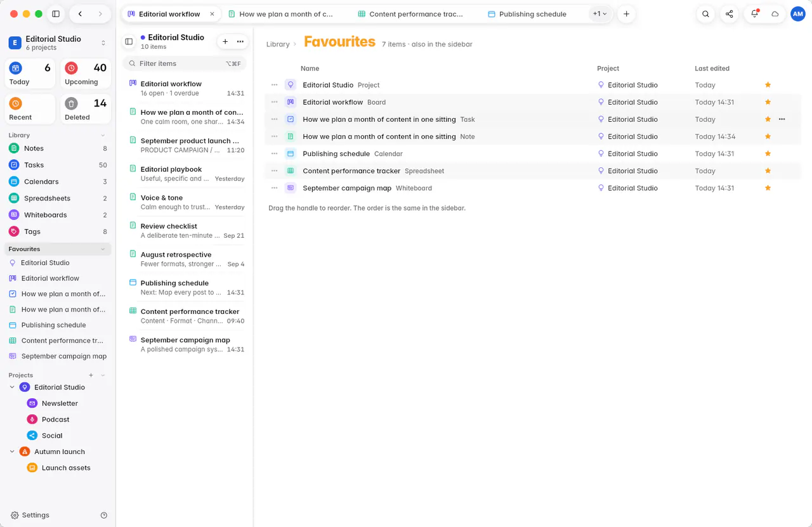
Task: Open Settings in the sidebar
Action: pos(30,516)
